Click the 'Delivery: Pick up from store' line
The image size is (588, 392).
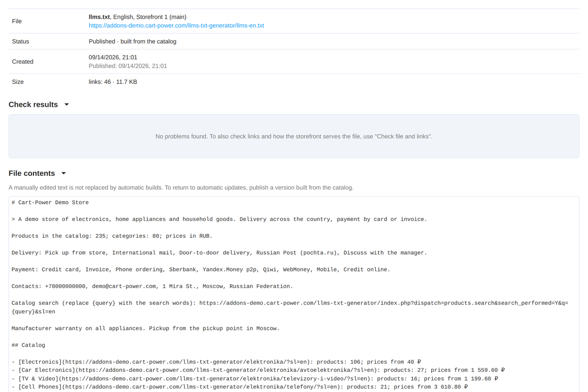(220, 253)
